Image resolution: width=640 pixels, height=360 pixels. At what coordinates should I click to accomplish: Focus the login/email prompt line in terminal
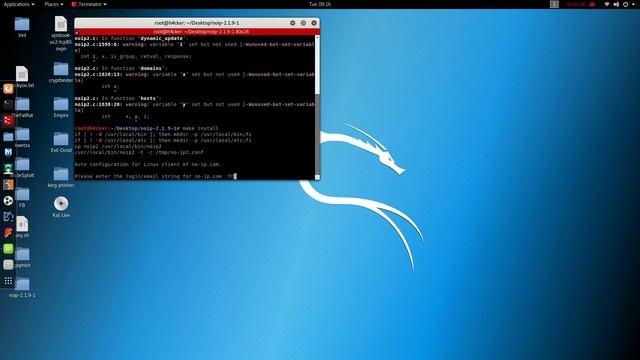(155, 176)
